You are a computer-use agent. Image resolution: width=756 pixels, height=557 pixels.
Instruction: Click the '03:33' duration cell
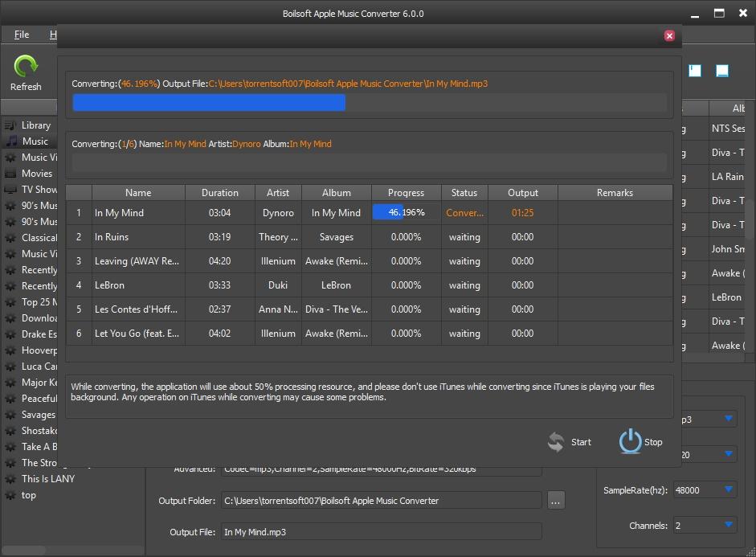(x=220, y=285)
